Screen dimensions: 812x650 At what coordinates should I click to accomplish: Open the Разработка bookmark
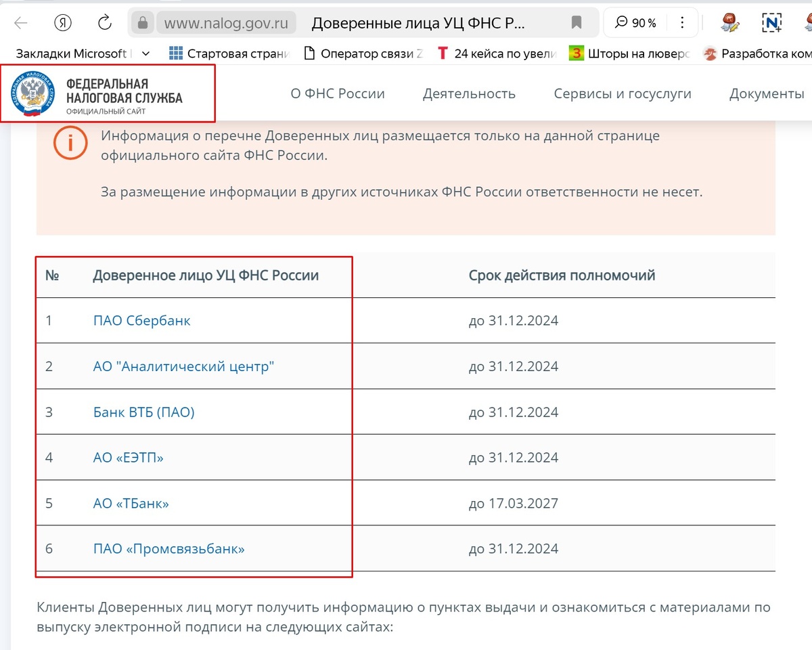758,53
